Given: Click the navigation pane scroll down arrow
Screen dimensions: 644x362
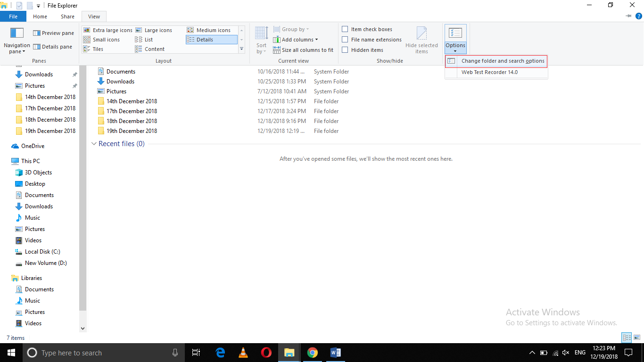Looking at the screenshot, I should [x=83, y=329].
